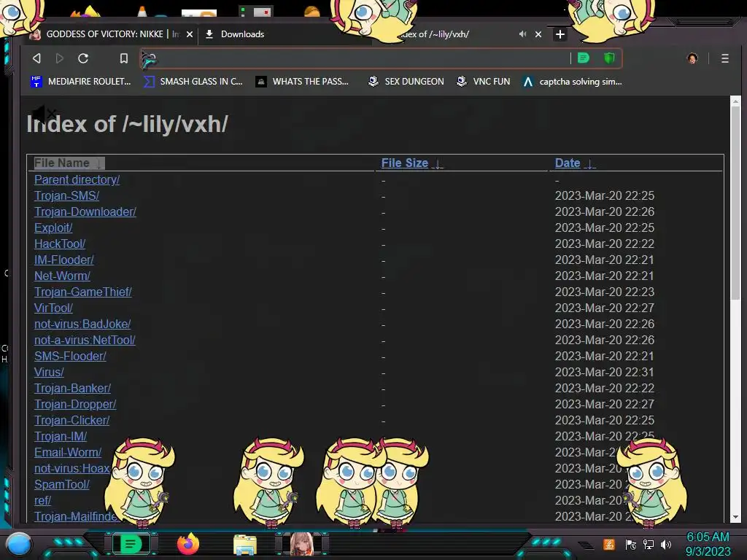Open the Parent directory/ link
Screen dimensions: 747x560
(77, 179)
